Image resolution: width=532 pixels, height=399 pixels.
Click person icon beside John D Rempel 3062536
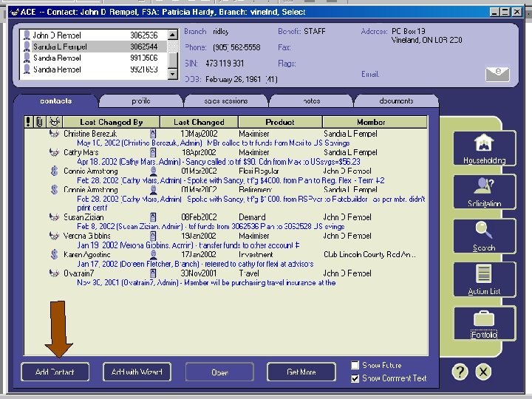[x=27, y=35]
